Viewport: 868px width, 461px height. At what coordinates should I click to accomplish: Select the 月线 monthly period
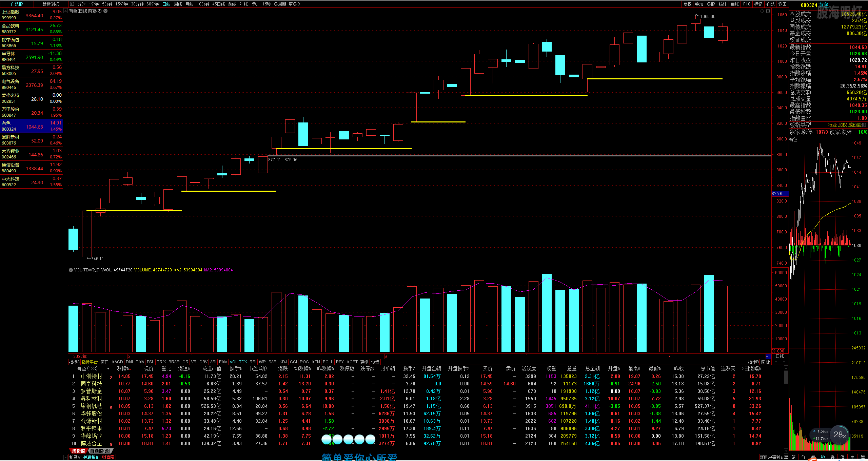[190, 4]
